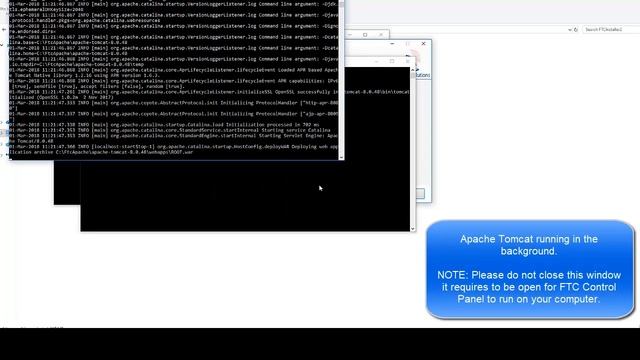This screenshot has height=360, width=640.
Task: Minimize the dialog window behind the consoles
Action: (392, 43)
